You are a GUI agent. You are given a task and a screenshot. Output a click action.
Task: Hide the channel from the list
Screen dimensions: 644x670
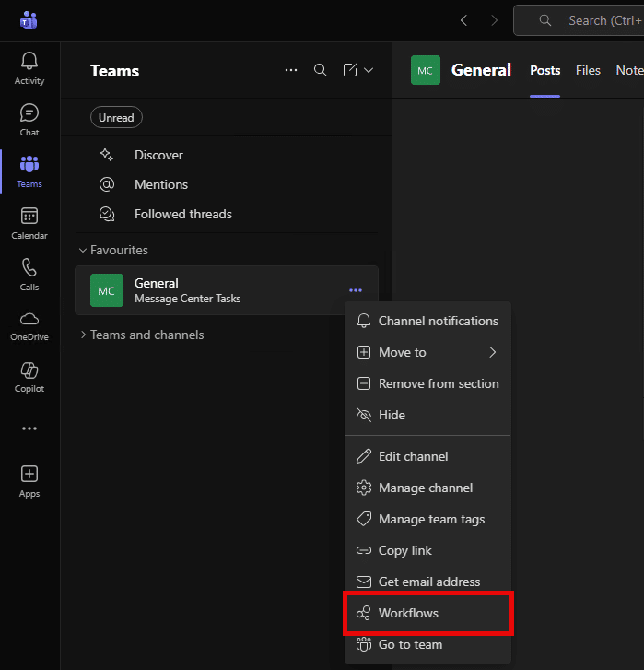tap(392, 415)
